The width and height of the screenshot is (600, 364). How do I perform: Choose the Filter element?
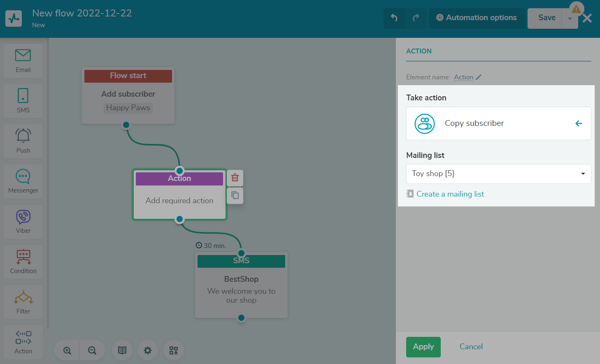23,302
